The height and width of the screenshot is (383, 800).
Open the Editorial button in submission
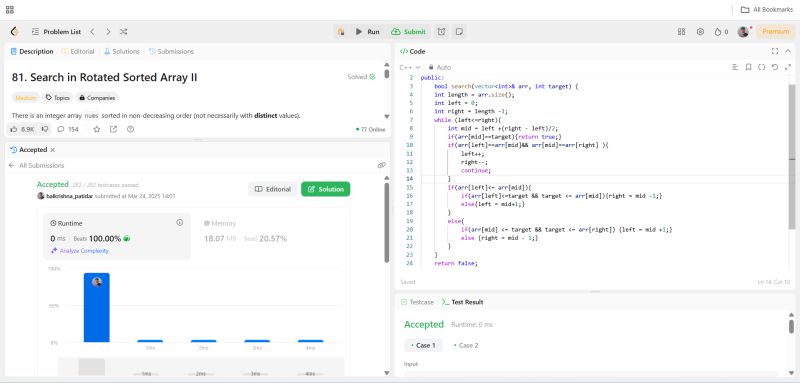pos(272,189)
